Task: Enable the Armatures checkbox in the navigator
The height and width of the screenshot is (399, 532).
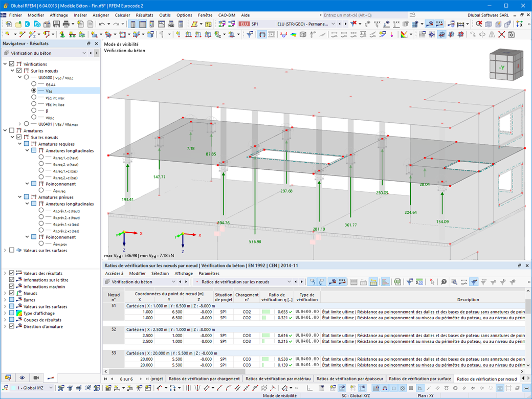Action: pyautogui.click(x=12, y=130)
